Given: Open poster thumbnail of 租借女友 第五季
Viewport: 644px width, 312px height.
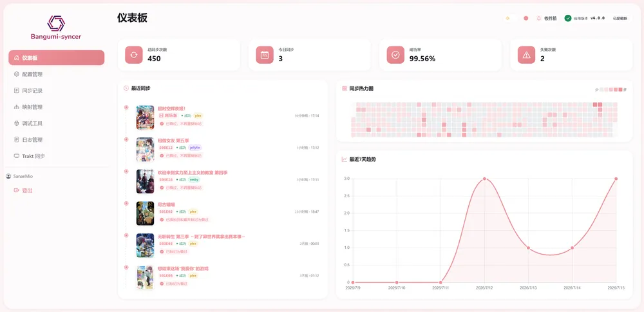Looking at the screenshot, I should [145, 149].
